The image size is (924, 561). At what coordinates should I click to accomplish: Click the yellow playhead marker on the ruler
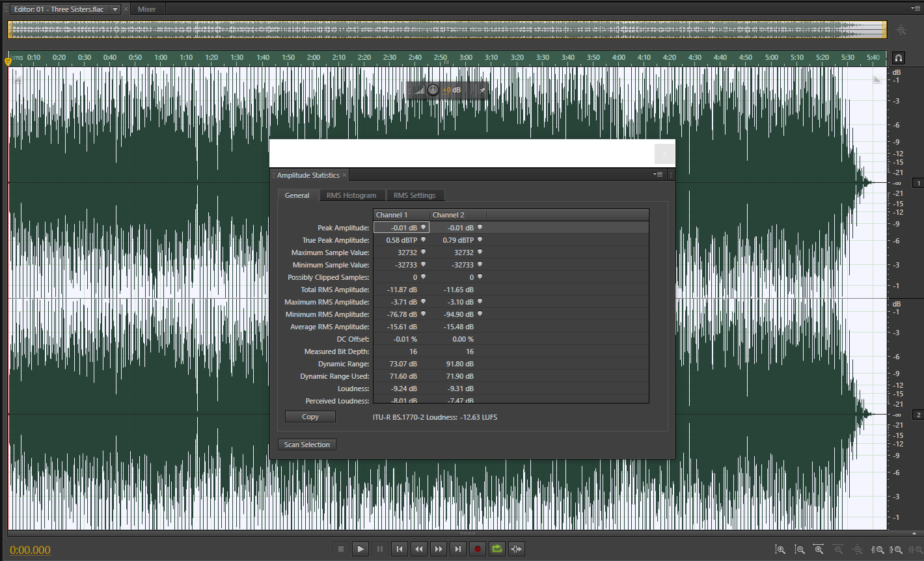click(8, 61)
